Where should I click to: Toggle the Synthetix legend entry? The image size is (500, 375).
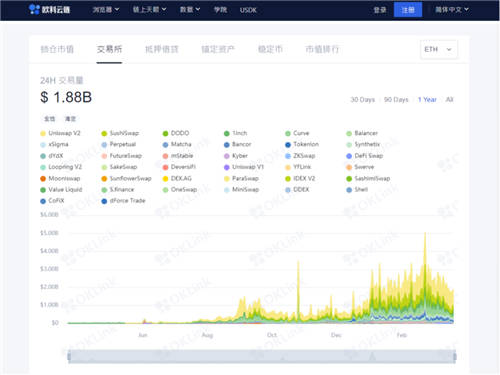[363, 144]
